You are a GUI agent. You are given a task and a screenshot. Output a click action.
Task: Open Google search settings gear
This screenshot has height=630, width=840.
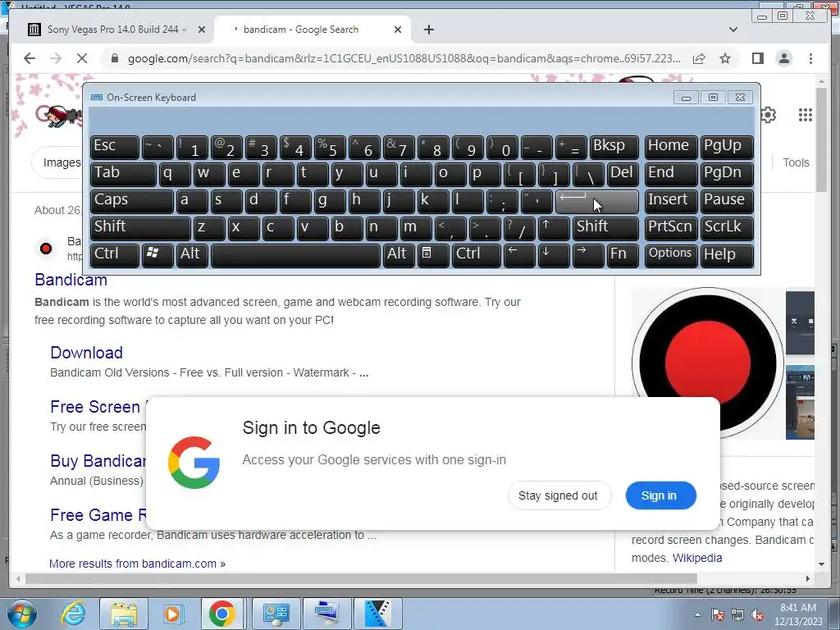click(768, 115)
